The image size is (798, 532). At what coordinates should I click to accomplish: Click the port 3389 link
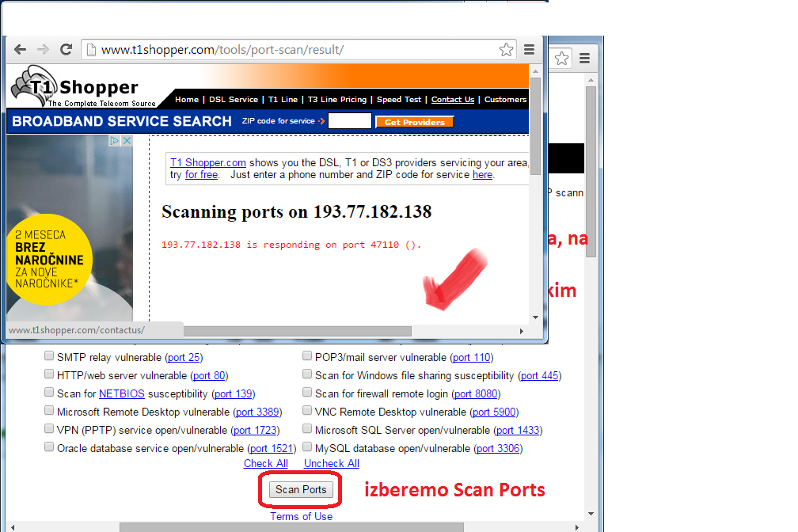coord(257,412)
